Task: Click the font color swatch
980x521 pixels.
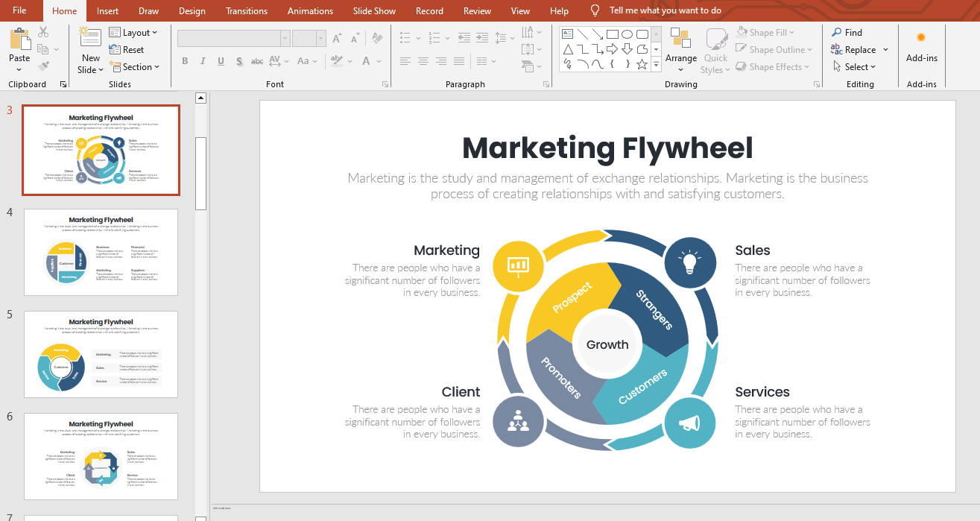Action: [366, 61]
